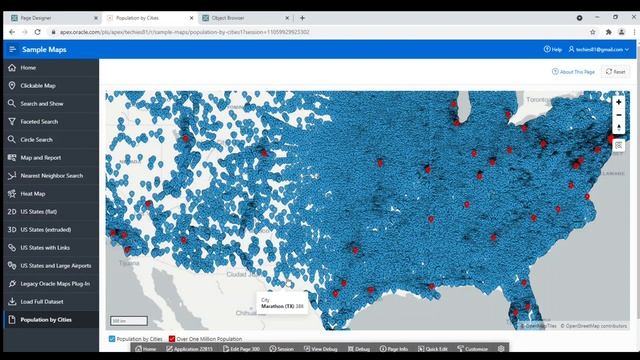Open US States (flat) page

click(51, 211)
